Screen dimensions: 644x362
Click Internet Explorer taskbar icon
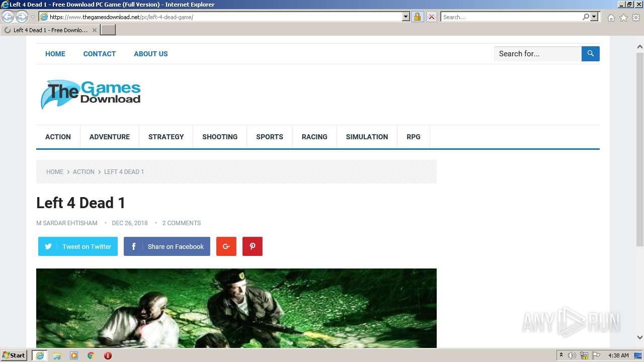[x=40, y=355]
